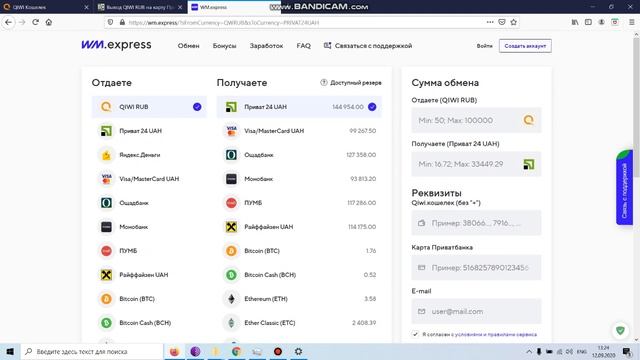Select Монобанк in the Получаете column

299,179
